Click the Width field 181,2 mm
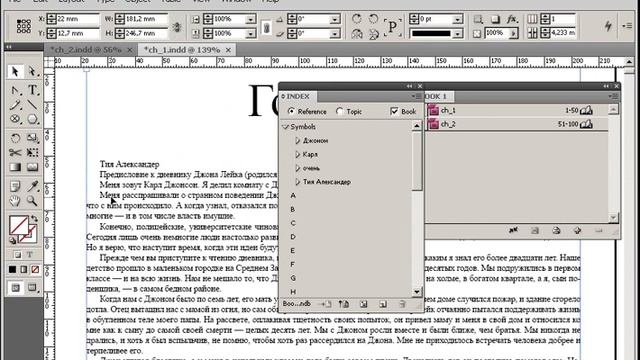 point(146,19)
